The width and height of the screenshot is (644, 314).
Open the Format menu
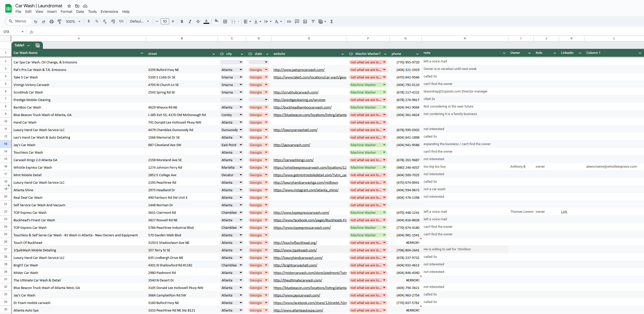point(66,12)
